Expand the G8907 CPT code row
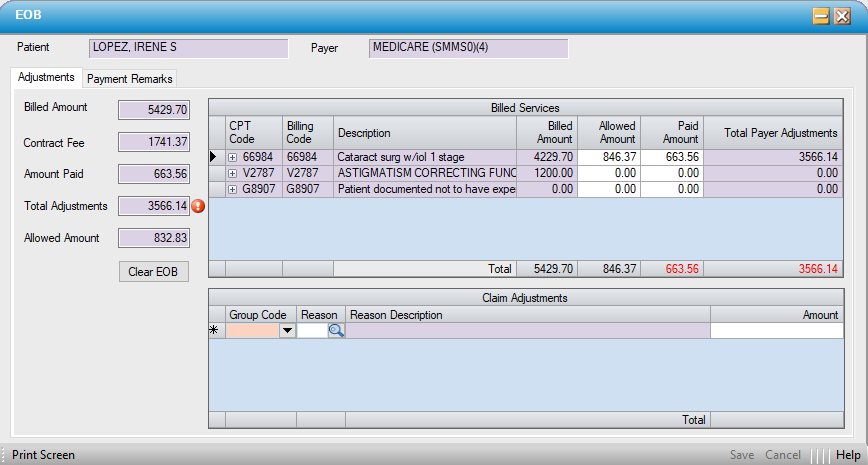Screen dimensions: 868x465 pos(233,189)
